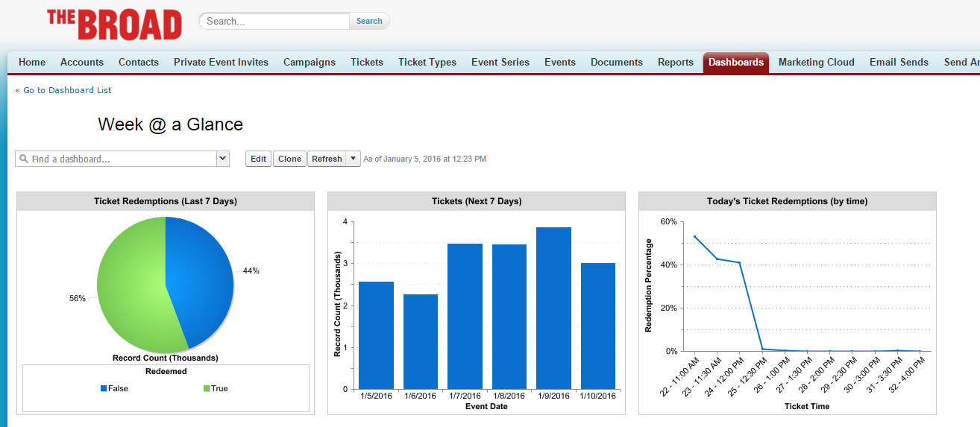This screenshot has width=980, height=427.
Task: Open the Documents tab
Action: tap(617, 63)
